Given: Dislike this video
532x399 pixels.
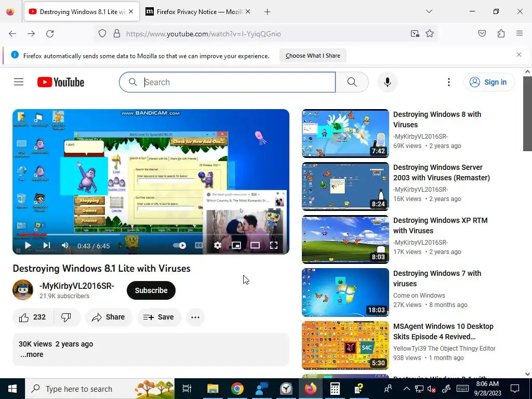Looking at the screenshot, I should 66,317.
